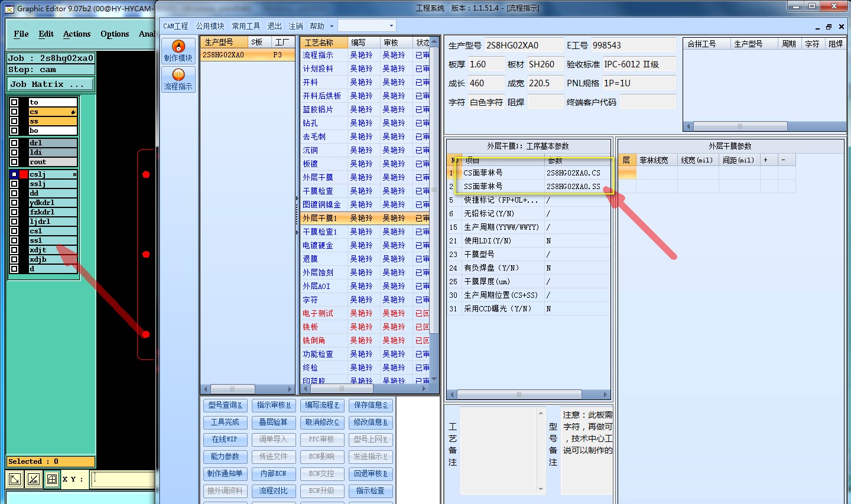
Task: Toggle the 'cs' layer checkbox
Action: point(14,112)
